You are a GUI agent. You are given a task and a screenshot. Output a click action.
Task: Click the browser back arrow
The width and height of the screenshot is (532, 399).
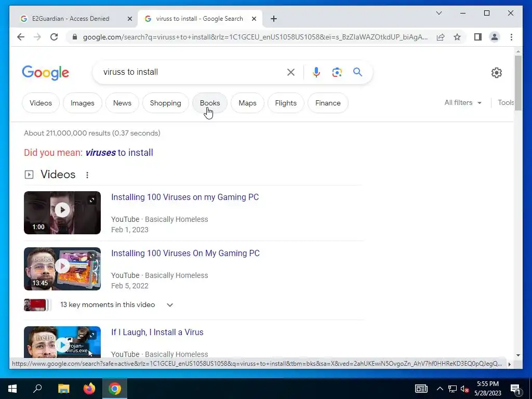point(21,37)
